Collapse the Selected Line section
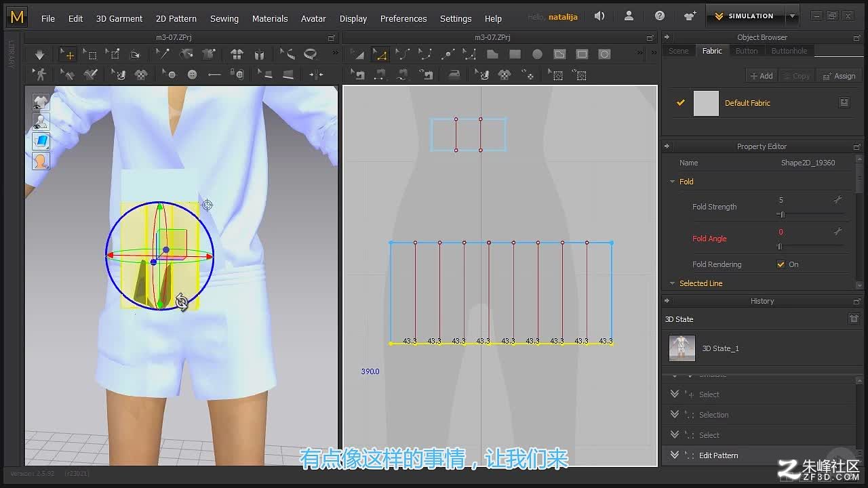Image resolution: width=868 pixels, height=488 pixels. pyautogui.click(x=673, y=283)
